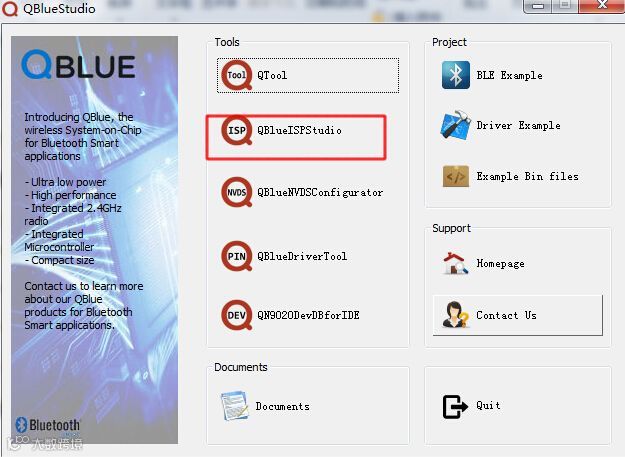Click the Bluetooth BLE Example icon

pos(456,75)
